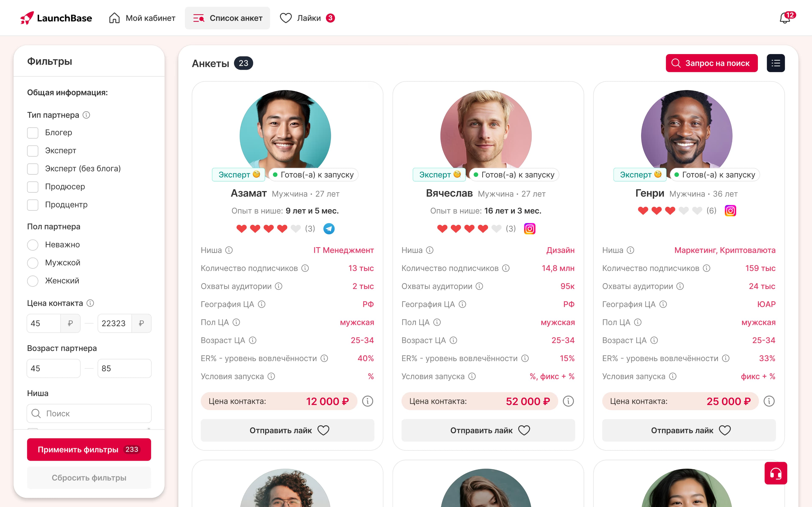The image size is (812, 507).
Task: Click the minimum partner age field
Action: click(53, 368)
